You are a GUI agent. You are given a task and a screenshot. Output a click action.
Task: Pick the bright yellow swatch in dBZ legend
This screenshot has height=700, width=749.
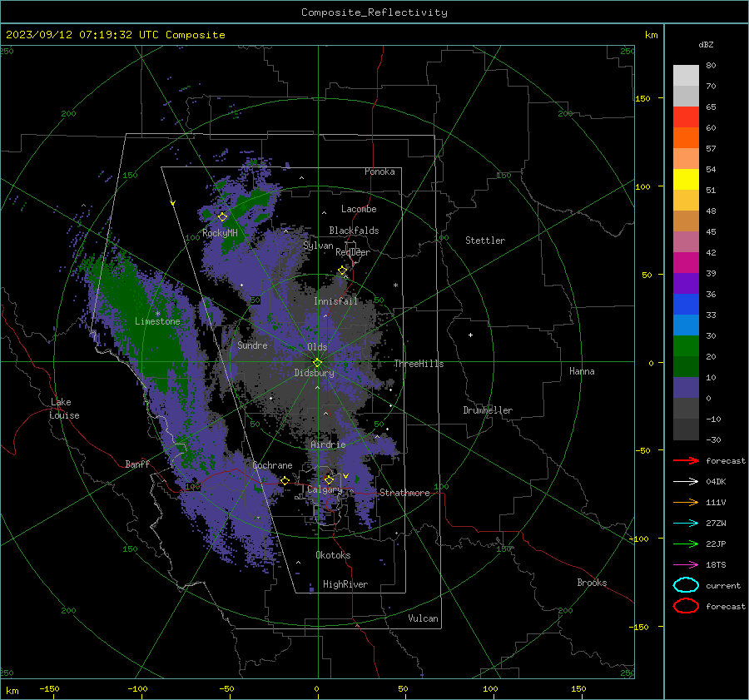pyautogui.click(x=686, y=179)
